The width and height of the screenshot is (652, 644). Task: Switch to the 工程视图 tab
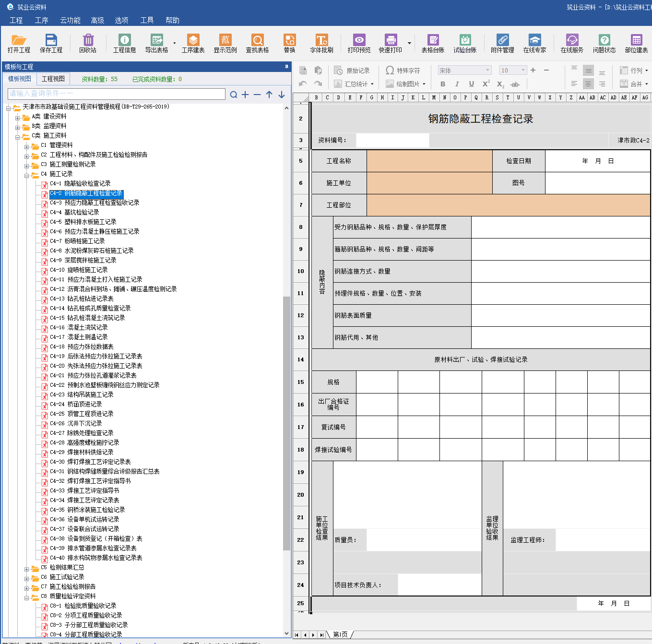pyautogui.click(x=53, y=79)
